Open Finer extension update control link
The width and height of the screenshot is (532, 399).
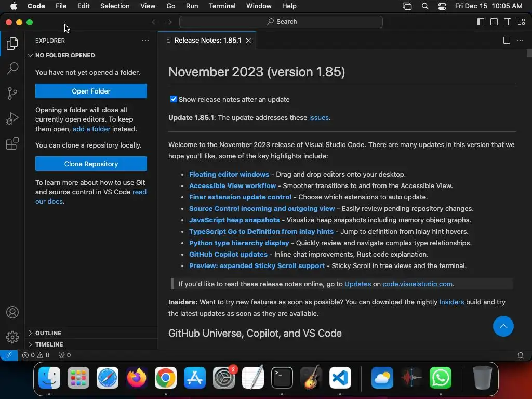click(240, 197)
